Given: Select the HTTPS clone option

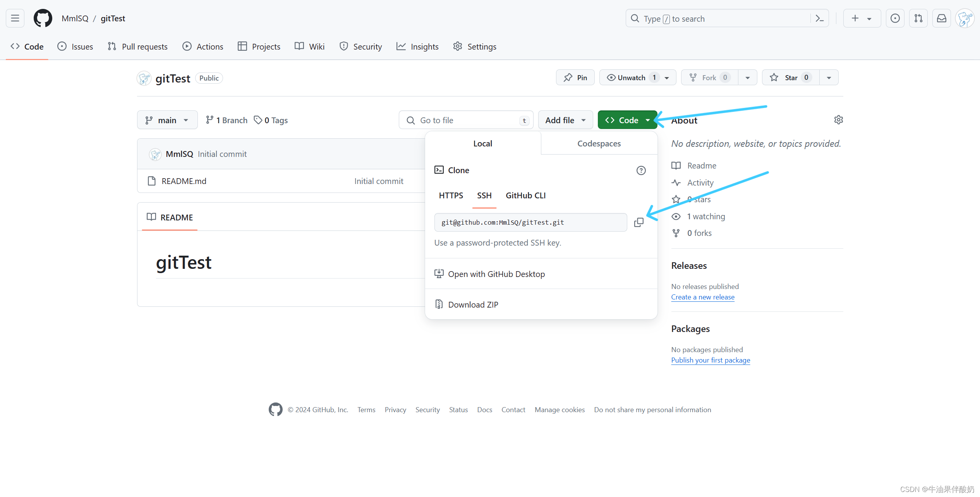Looking at the screenshot, I should tap(451, 196).
